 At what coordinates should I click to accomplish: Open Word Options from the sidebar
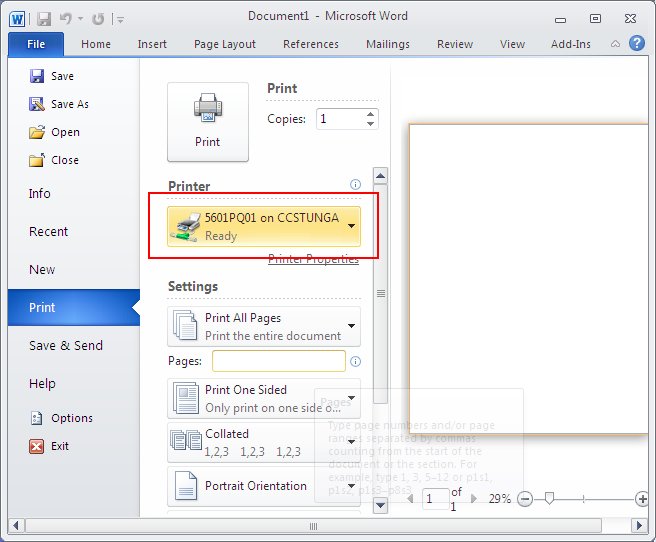[37, 418]
